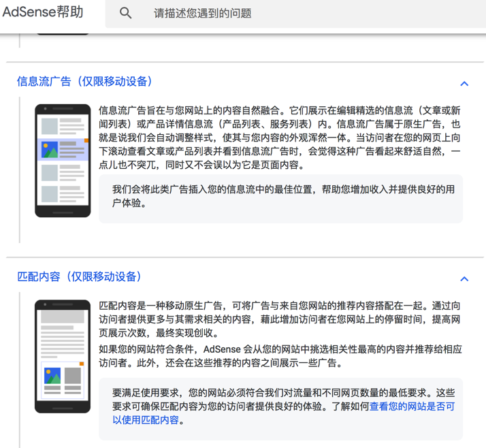Click the note starting 我们会将此类广告插入
Viewport: 486px width, 448px height.
[281, 199]
